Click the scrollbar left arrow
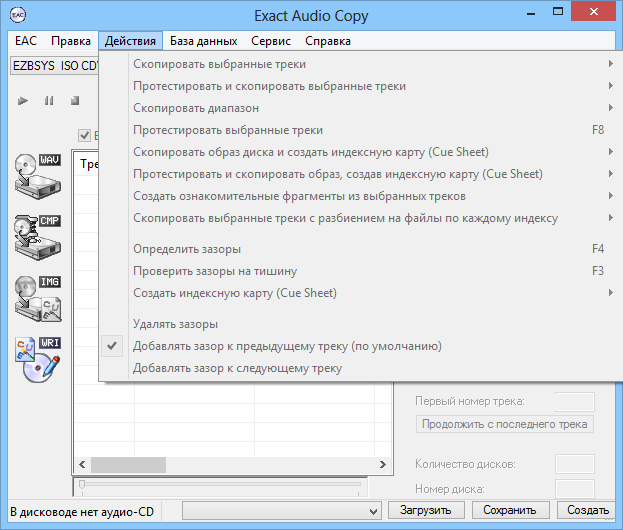The image size is (623, 530). [82, 464]
